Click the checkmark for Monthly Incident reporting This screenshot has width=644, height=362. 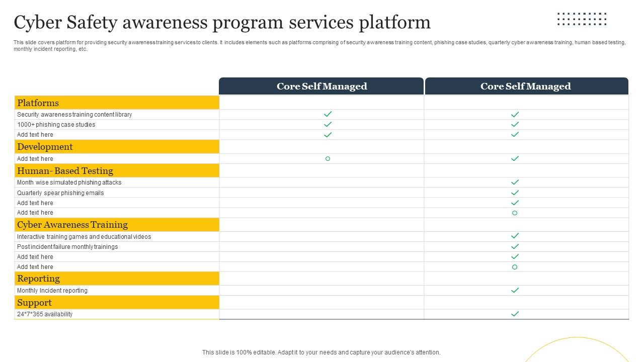515,290
